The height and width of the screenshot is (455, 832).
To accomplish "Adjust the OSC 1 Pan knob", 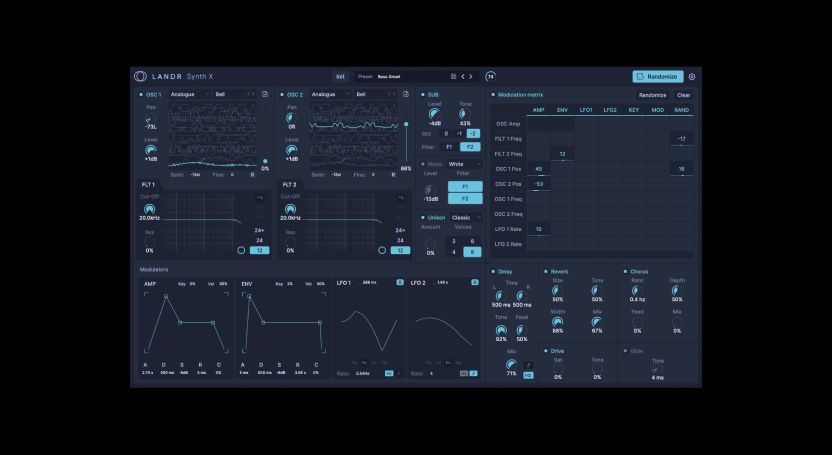I will (x=149, y=119).
